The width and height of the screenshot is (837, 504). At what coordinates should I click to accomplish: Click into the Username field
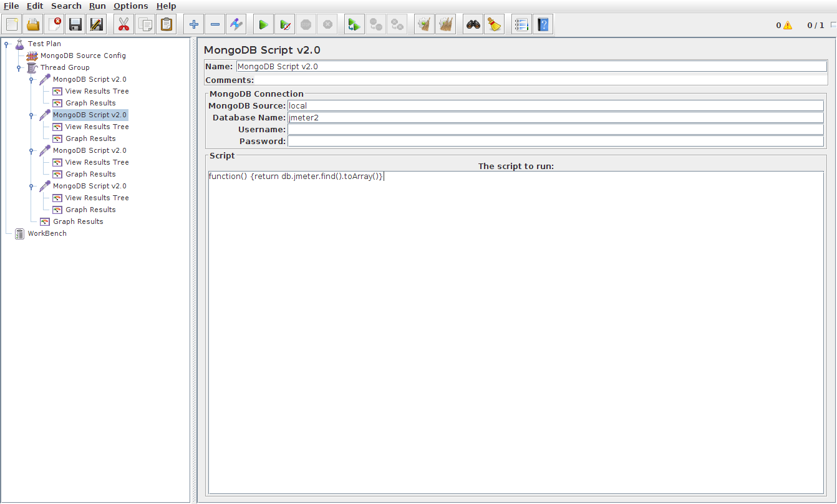[x=556, y=129]
